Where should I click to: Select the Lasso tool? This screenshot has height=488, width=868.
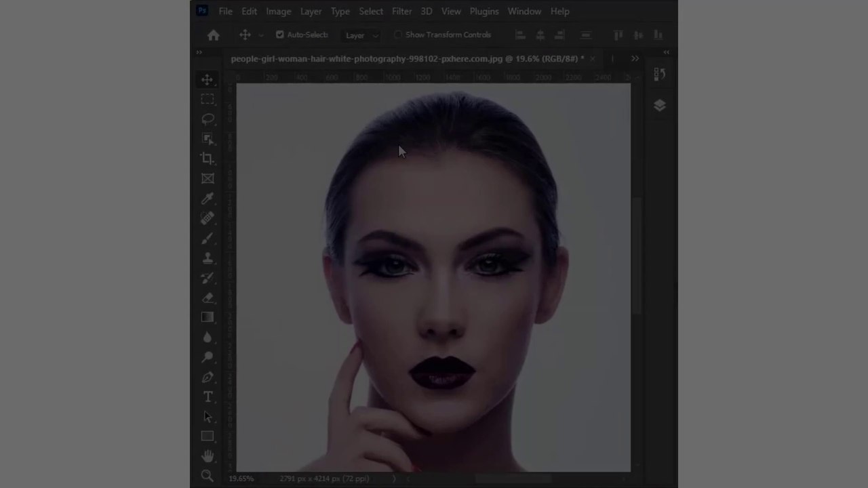(208, 119)
